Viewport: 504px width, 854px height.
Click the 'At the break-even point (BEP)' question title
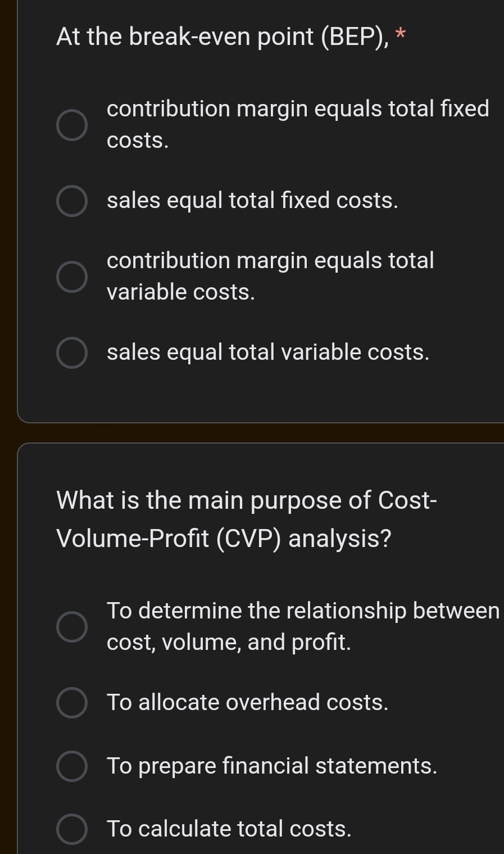[222, 37]
